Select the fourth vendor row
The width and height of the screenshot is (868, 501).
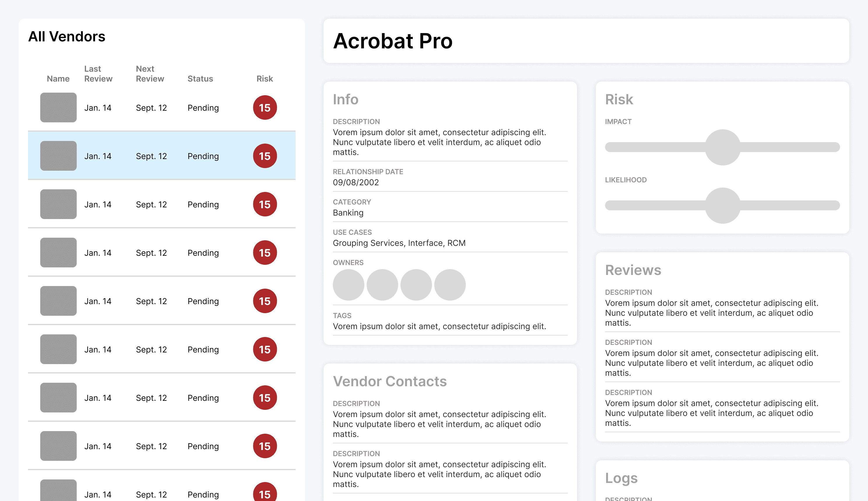click(161, 253)
